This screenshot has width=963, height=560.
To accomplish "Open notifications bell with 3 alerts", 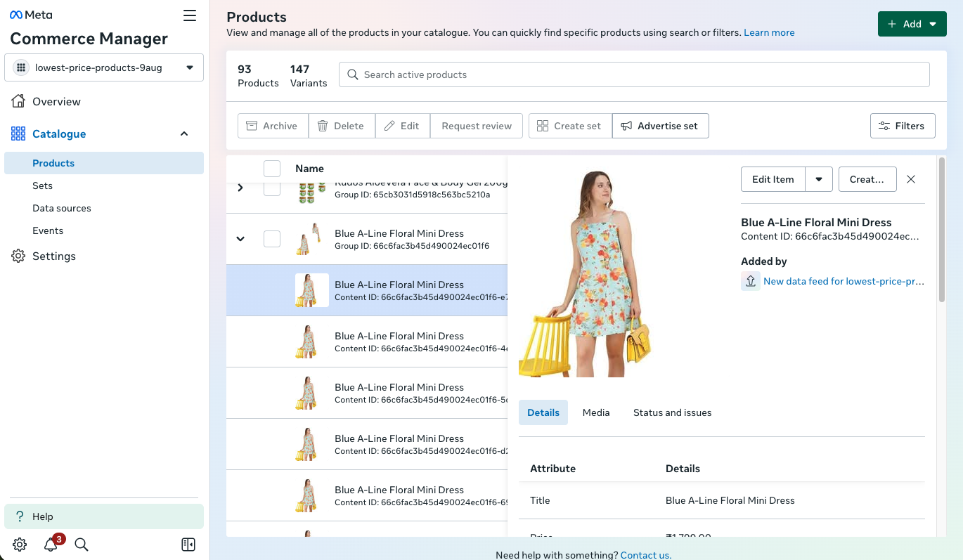I will [x=51, y=545].
